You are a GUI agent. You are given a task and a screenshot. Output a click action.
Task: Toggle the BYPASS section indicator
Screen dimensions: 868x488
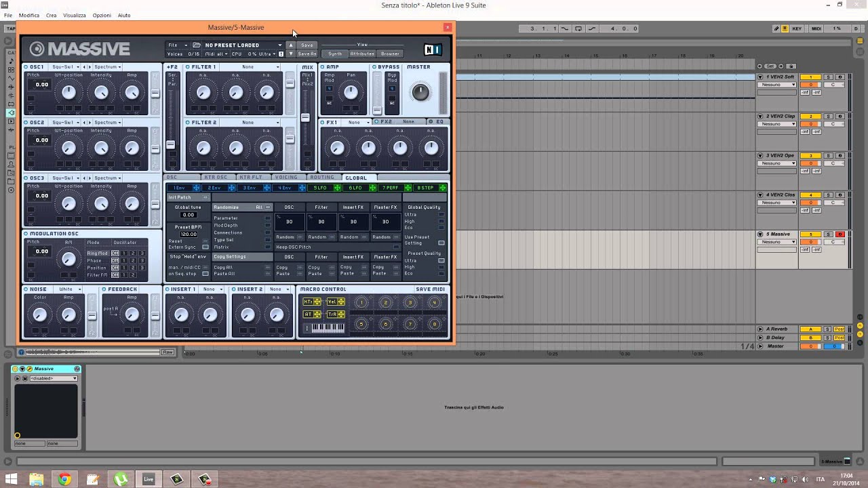point(374,67)
